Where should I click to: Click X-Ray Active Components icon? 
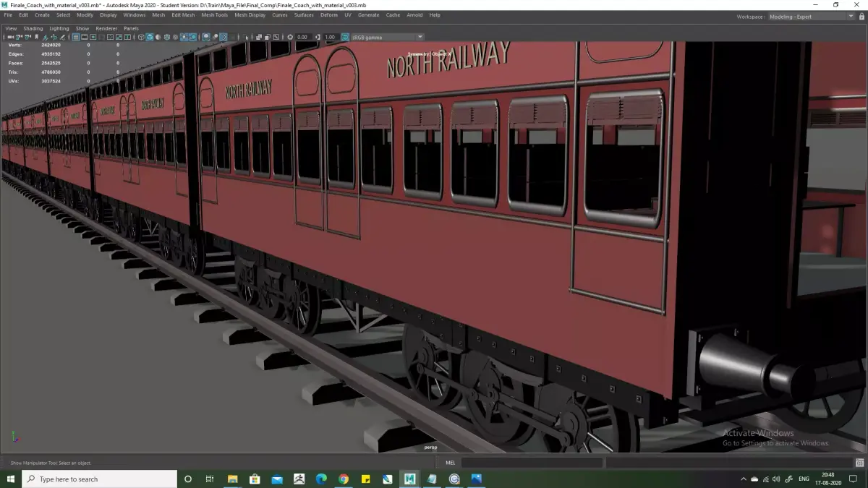point(267,37)
